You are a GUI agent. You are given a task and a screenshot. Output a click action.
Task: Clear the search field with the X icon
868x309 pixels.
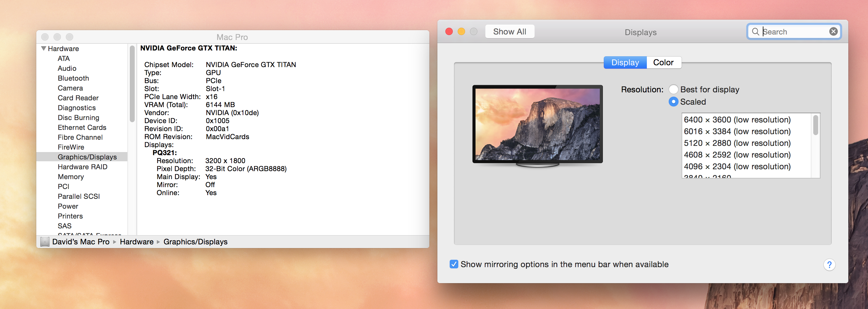click(833, 31)
